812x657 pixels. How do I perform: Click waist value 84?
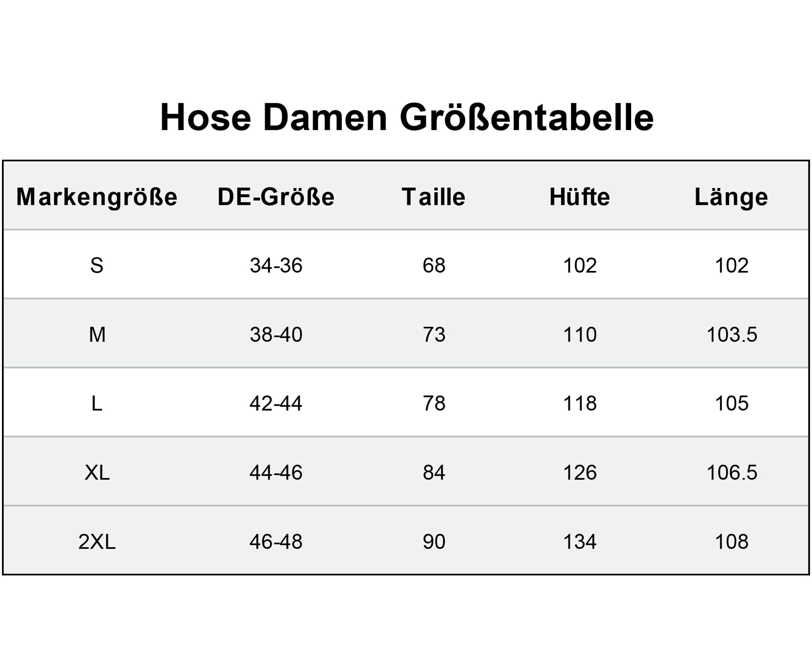434,473
